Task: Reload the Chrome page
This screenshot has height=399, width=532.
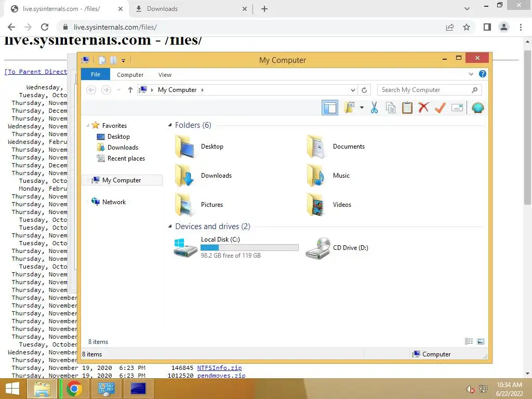Action: [x=45, y=27]
